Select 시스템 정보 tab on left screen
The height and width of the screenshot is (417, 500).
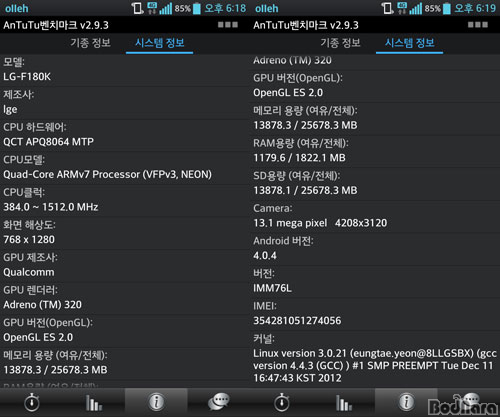(160, 43)
